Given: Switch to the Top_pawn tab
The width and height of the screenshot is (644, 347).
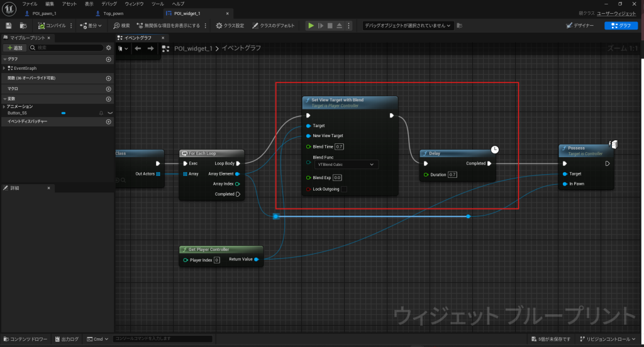Looking at the screenshot, I should point(114,13).
